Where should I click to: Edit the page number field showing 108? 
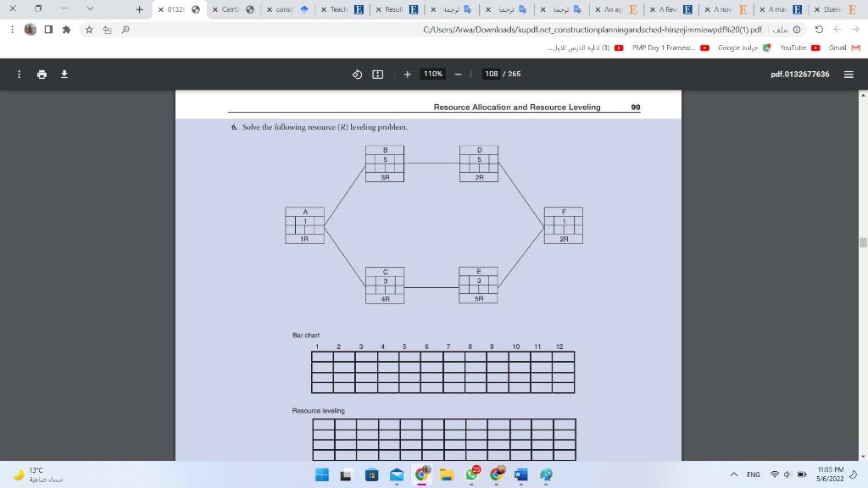[x=491, y=75]
